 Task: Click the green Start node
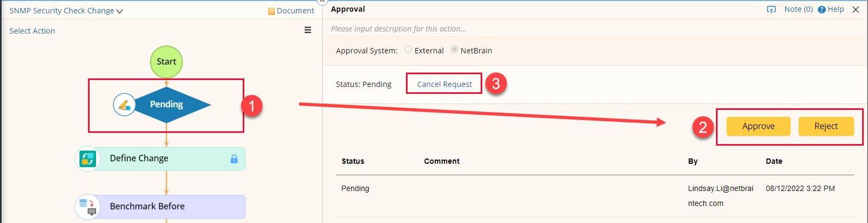166,62
